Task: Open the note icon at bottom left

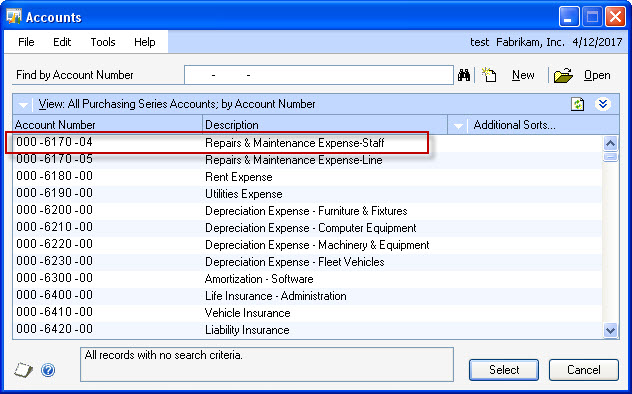Action: [23, 369]
